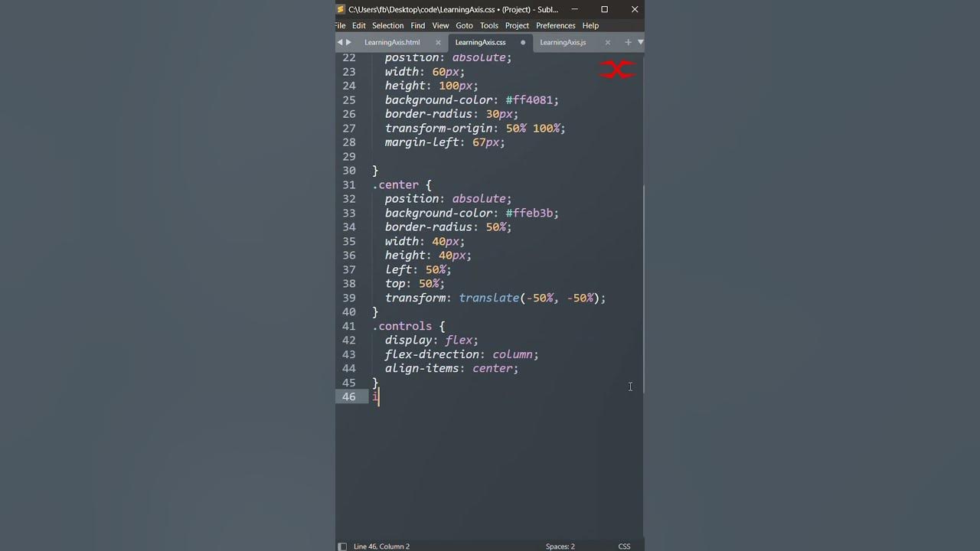Click the vertical scrollbar thumb
Image resolution: width=980 pixels, height=551 pixels.
(642, 289)
